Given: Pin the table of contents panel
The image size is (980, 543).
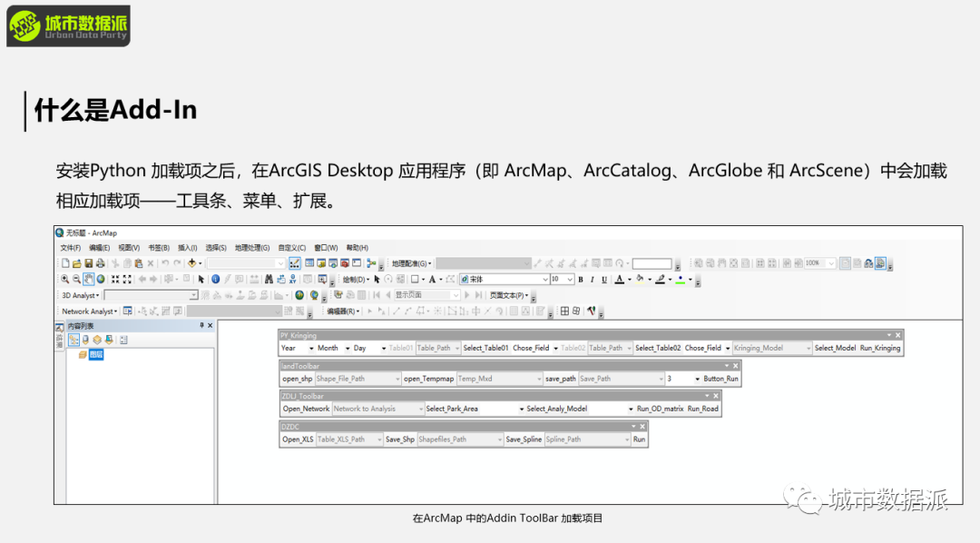Looking at the screenshot, I should (x=201, y=325).
